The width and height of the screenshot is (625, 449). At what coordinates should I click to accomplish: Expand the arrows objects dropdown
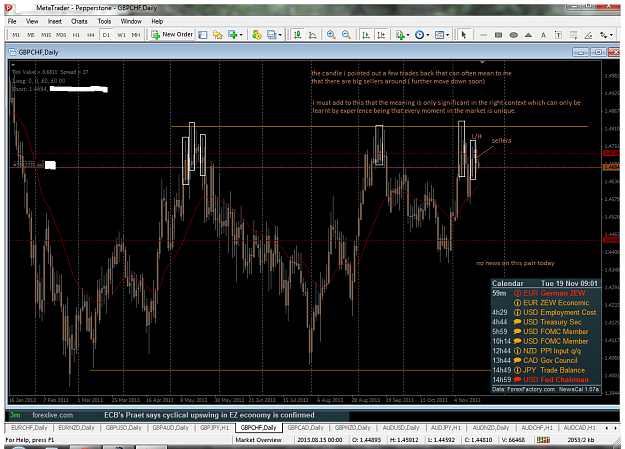tap(611, 35)
